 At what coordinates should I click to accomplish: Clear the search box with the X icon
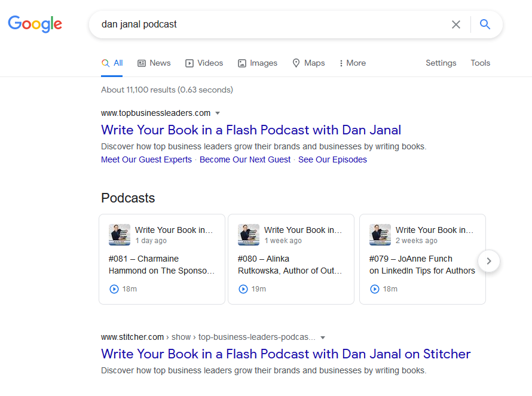click(x=455, y=24)
